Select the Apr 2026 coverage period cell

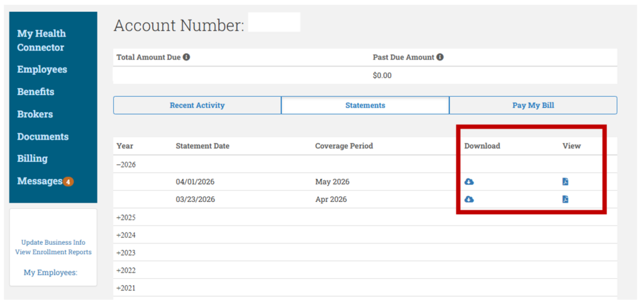(331, 200)
